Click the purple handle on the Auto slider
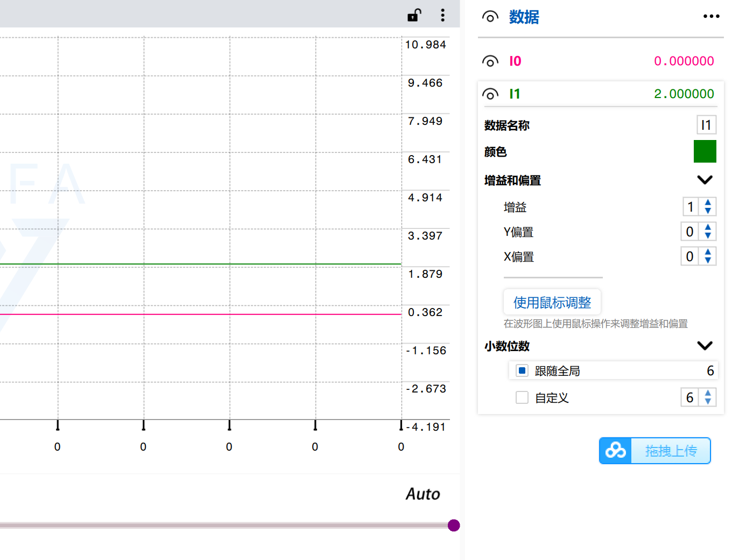This screenshot has height=560, width=732. coord(454,525)
